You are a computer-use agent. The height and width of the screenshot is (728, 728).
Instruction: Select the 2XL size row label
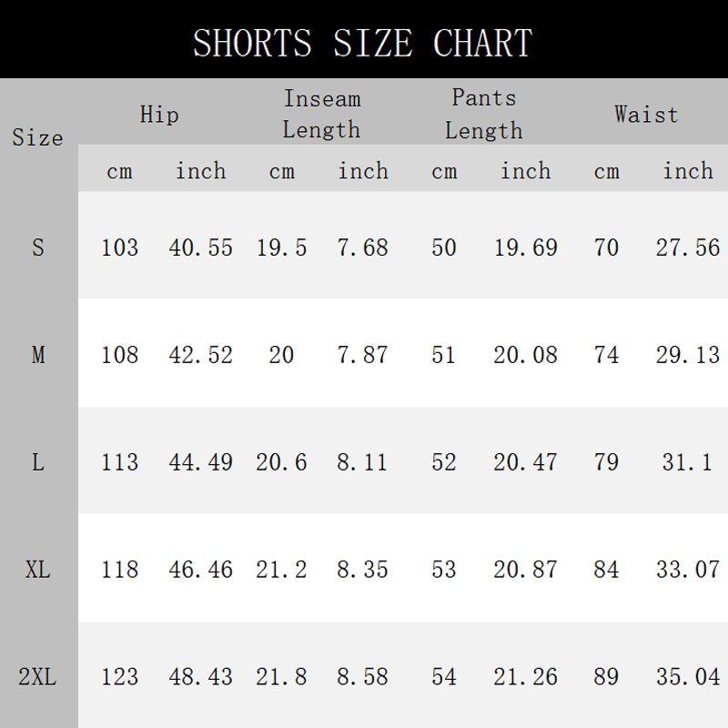pos(37,676)
